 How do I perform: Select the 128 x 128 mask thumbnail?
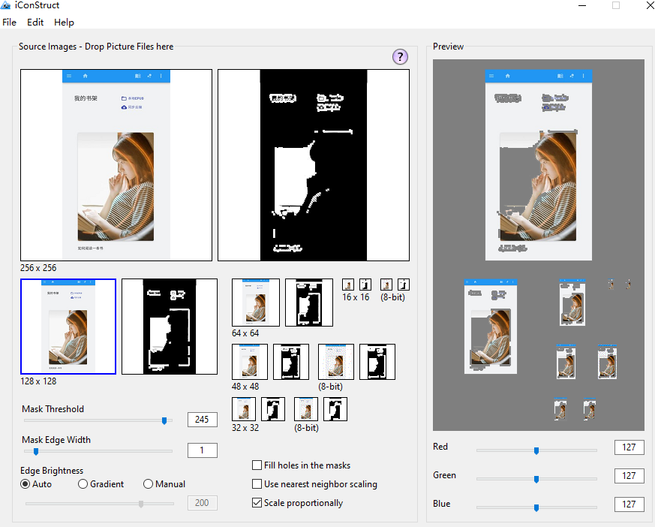[169, 327]
